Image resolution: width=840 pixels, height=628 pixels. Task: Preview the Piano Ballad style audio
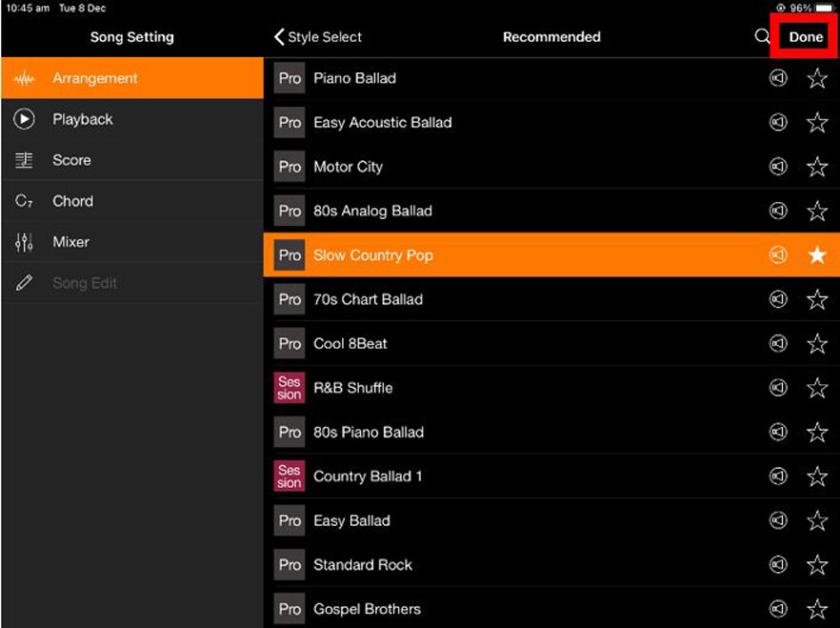coord(778,78)
